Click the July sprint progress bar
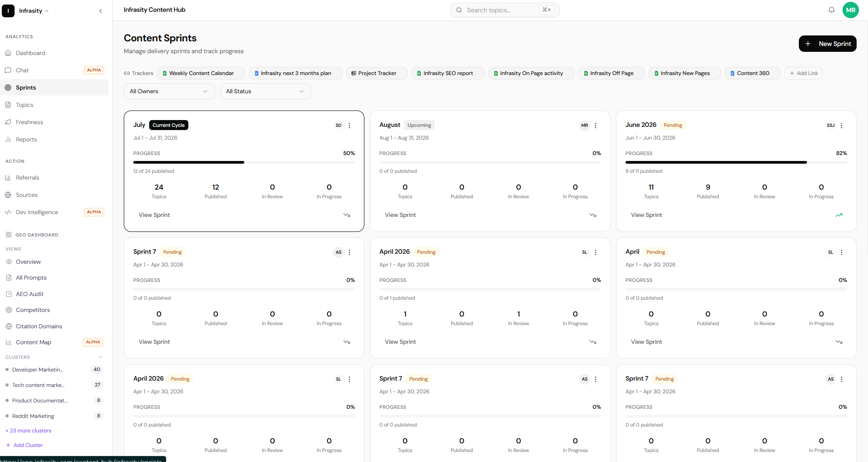 [x=244, y=162]
